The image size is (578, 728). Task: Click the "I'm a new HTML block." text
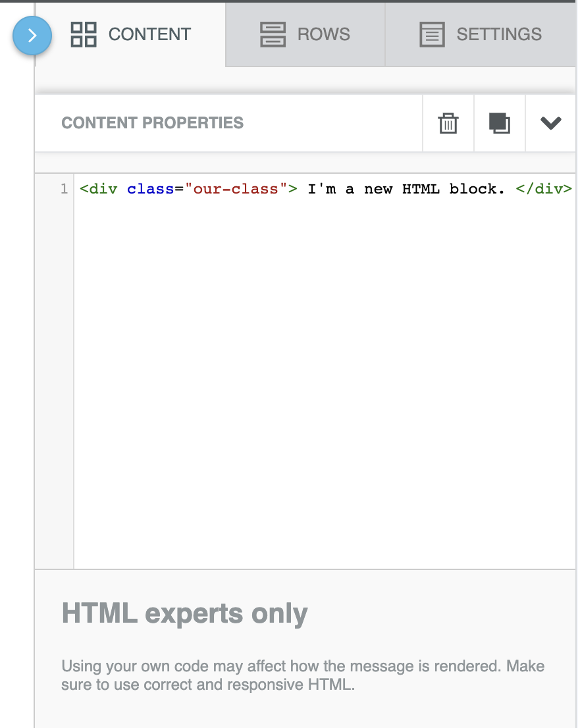406,189
